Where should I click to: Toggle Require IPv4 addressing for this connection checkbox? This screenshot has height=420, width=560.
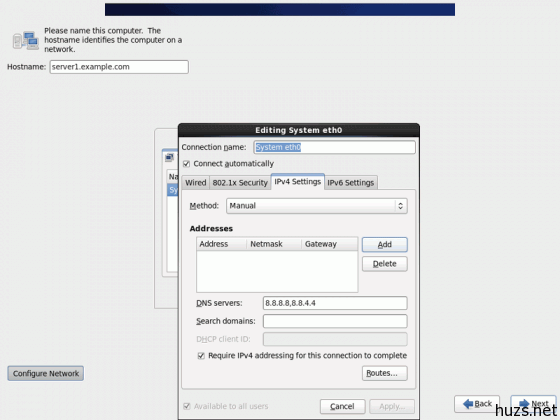[x=201, y=356]
